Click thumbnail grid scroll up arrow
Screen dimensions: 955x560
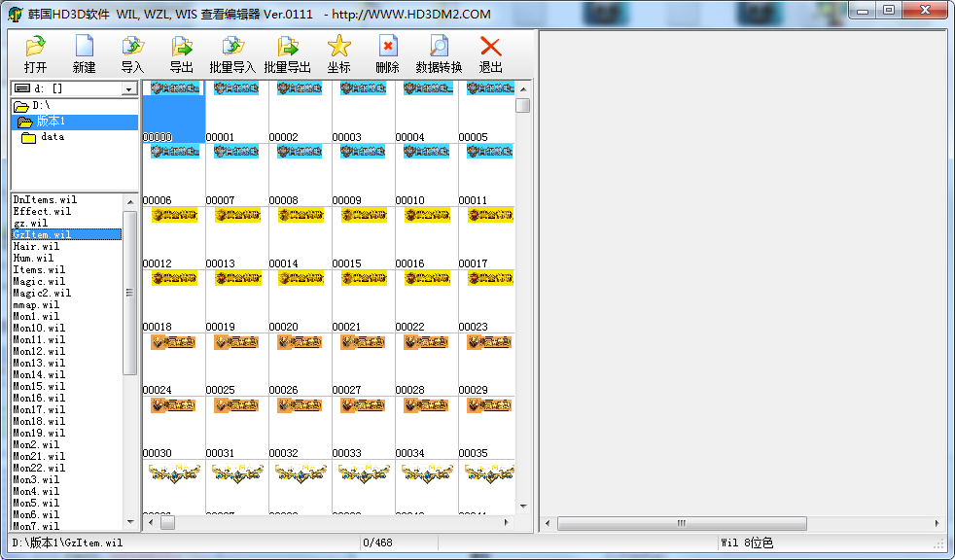tap(523, 89)
